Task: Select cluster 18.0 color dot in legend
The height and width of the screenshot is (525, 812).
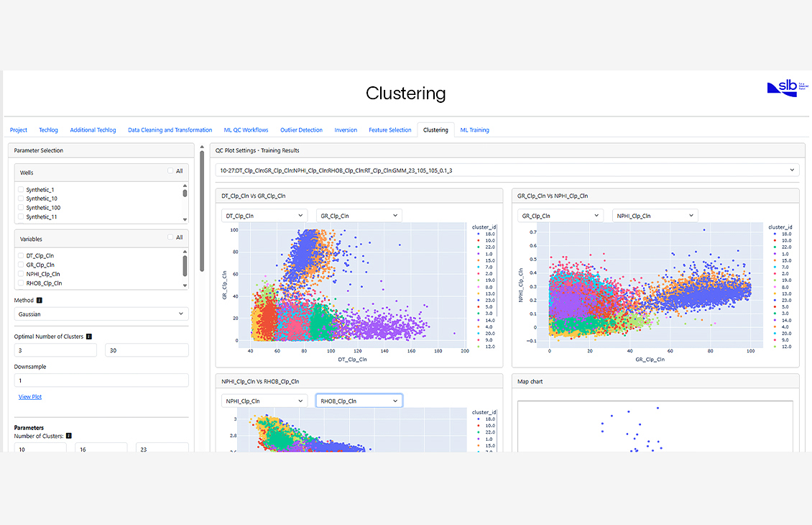Action: (x=474, y=233)
